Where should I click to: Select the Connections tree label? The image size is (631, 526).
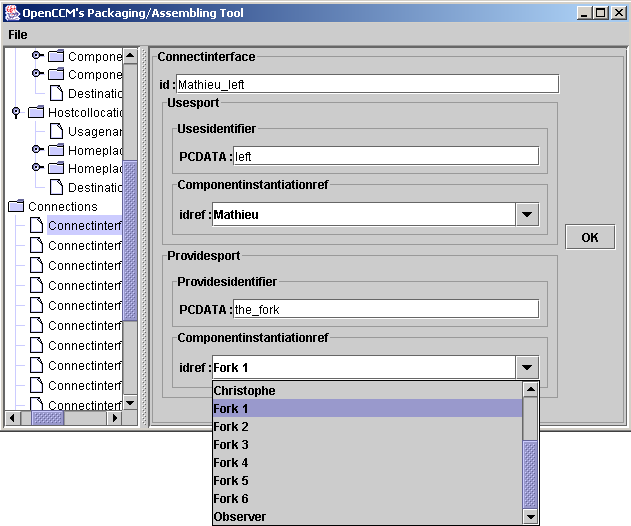63,206
